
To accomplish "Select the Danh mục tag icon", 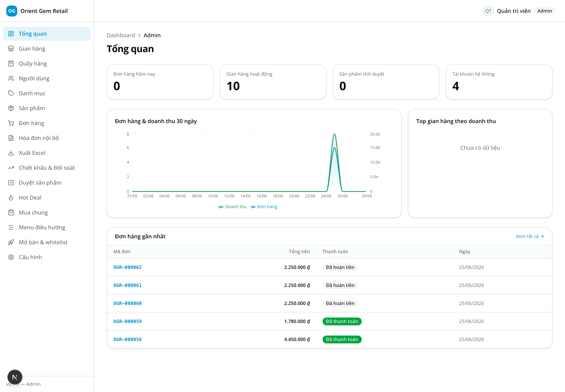I will click(x=11, y=93).
